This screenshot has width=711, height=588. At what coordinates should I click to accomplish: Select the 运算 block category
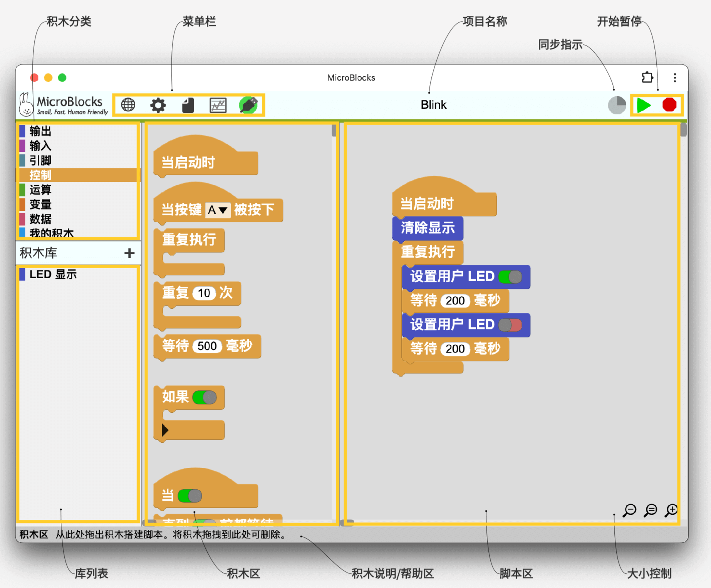[78, 190]
